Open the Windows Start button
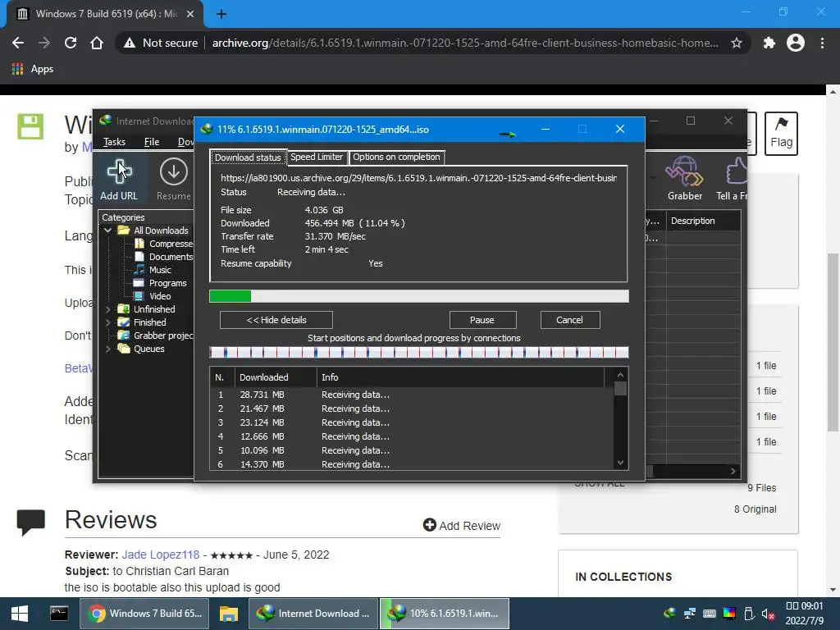The width and height of the screenshot is (840, 630). click(x=20, y=614)
